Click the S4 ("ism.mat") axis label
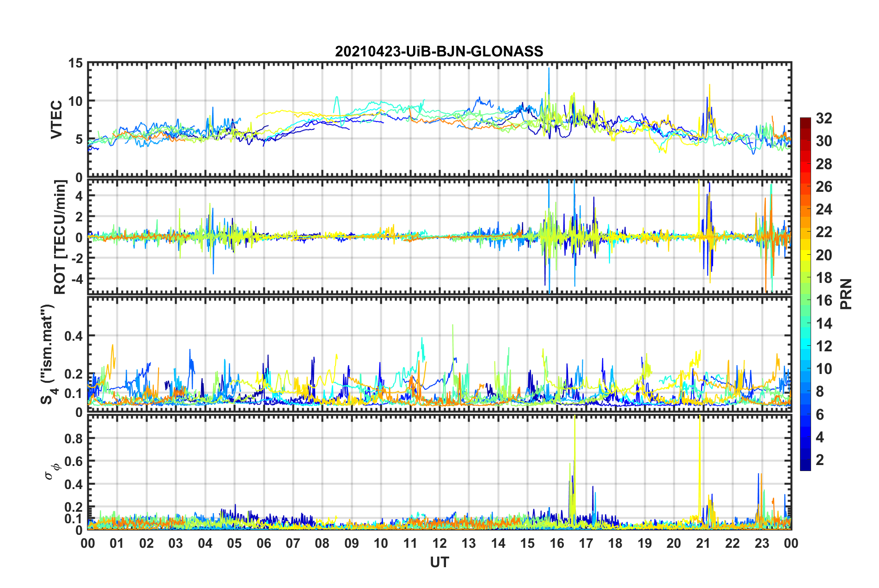This screenshot has height=588, width=879. pyautogui.click(x=48, y=354)
